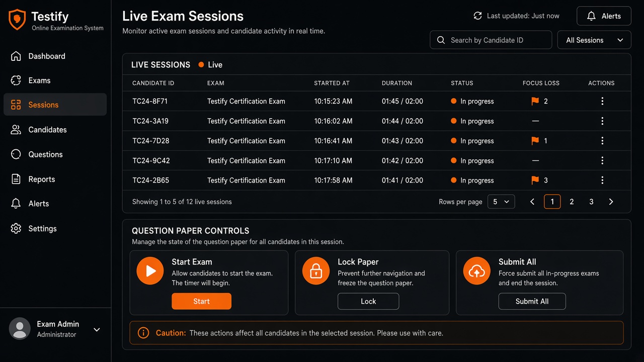Select page 2 in pagination
The width and height of the screenshot is (644, 362).
[x=572, y=202]
